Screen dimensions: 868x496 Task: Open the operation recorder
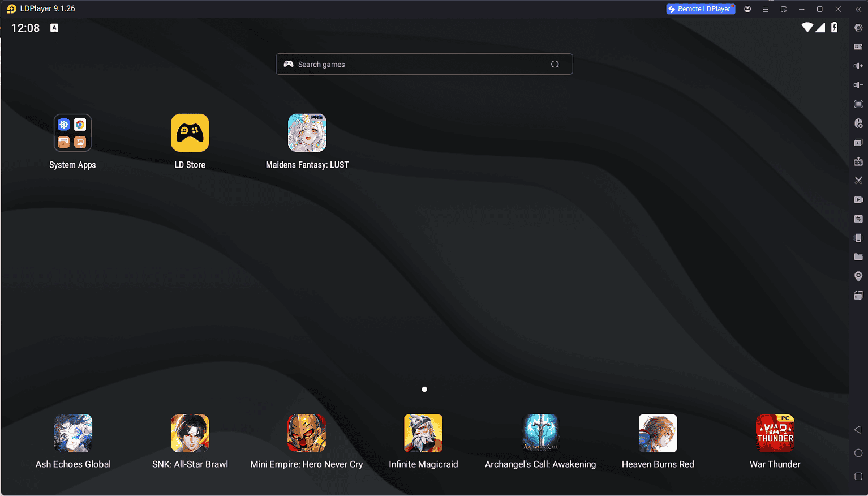coord(858,123)
